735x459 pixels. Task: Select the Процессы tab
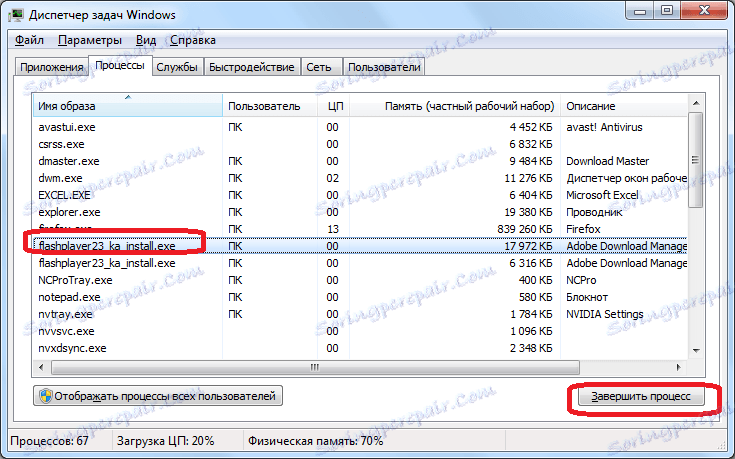(120, 66)
